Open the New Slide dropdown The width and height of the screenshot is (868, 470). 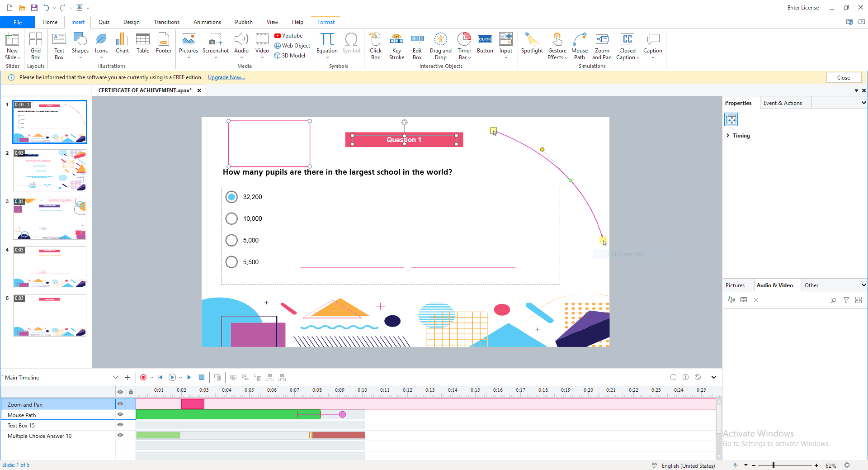click(x=13, y=57)
